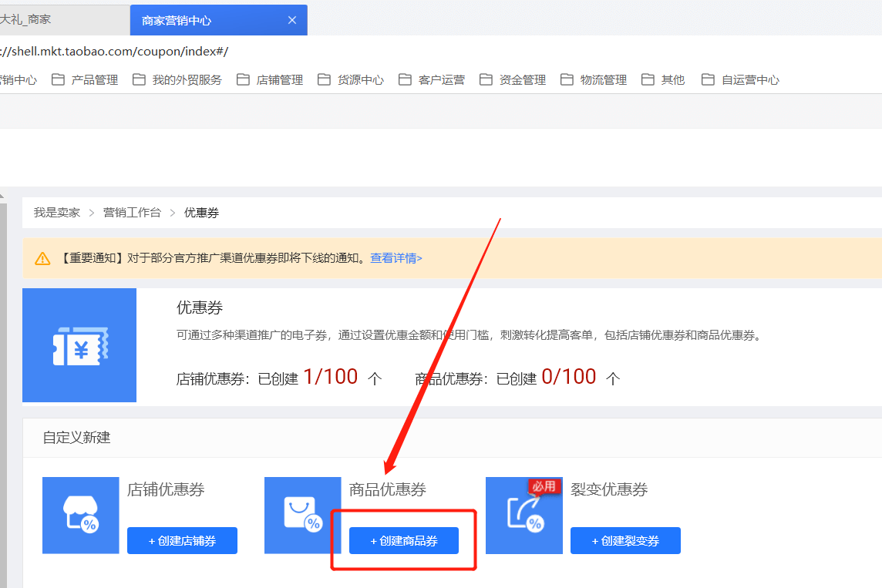Click the 店铺优惠券 card title
The image size is (882, 588).
[165, 489]
